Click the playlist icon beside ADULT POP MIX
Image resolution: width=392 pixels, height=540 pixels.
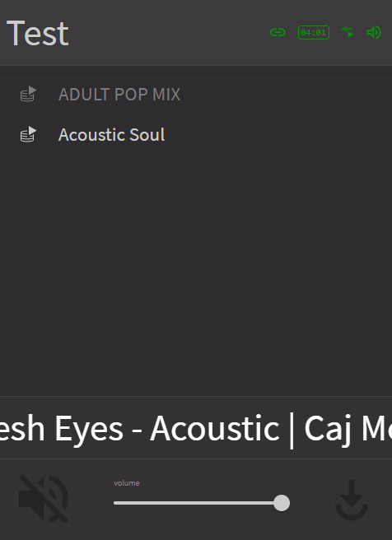tap(28, 94)
